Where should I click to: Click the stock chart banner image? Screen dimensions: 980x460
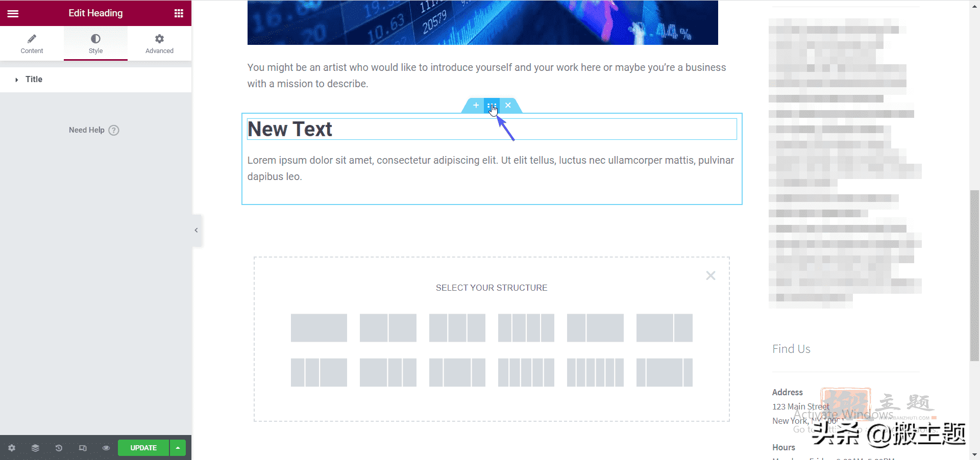[x=482, y=22]
